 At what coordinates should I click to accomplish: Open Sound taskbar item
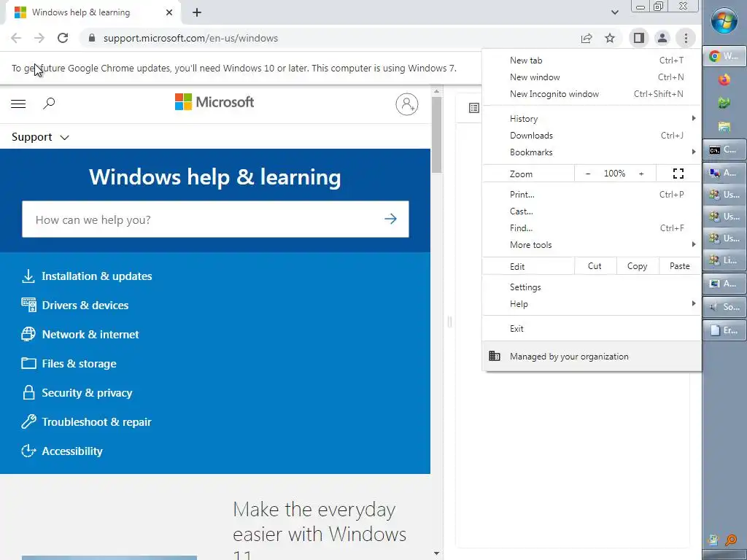coord(724,307)
